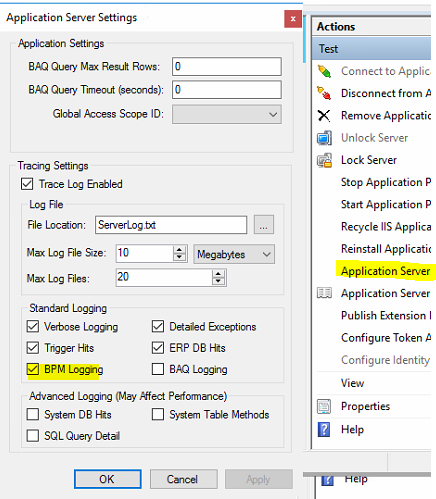This screenshot has width=436, height=499.
Task: Click the BAQ Query Max Result Rows field
Action: tap(227, 66)
